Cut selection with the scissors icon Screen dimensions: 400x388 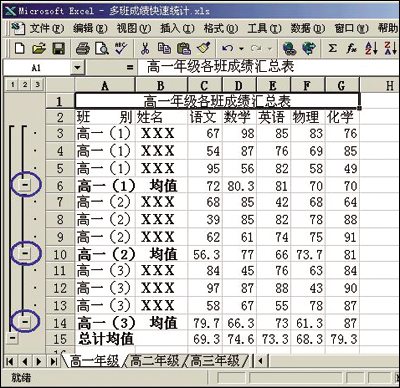coord(145,49)
